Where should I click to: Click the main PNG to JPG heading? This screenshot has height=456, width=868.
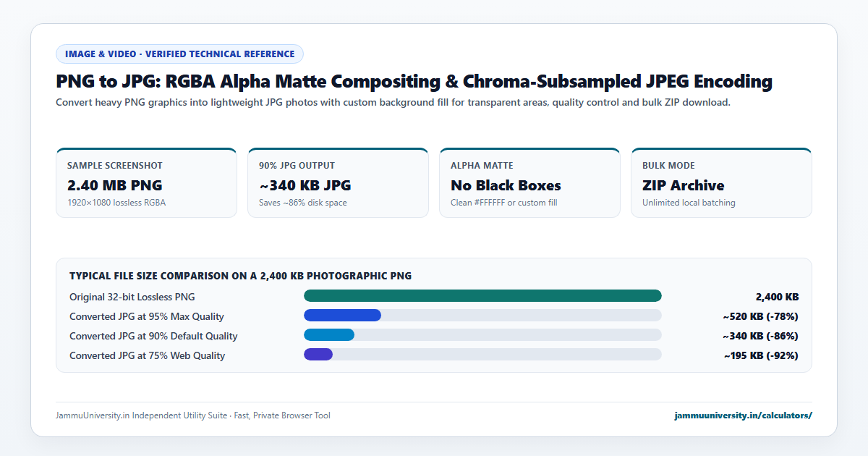(414, 81)
